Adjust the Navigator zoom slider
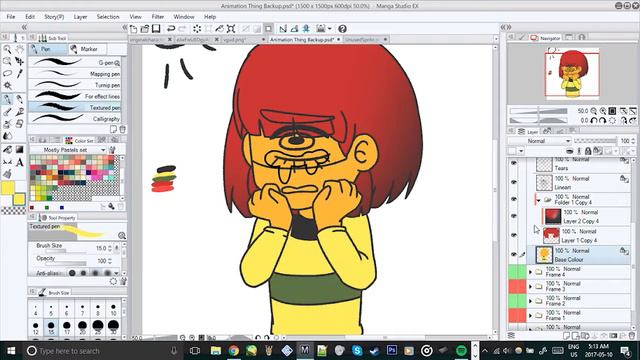The width and height of the screenshot is (640, 360). (538, 111)
